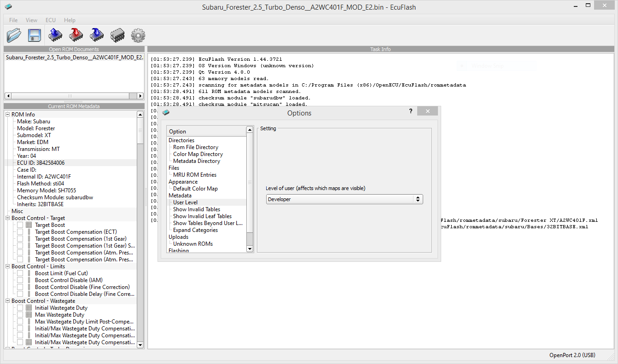This screenshot has height=364, width=618.
Task: Check Boost Control Disable (Fine Correction) box
Action: [x=20, y=287]
